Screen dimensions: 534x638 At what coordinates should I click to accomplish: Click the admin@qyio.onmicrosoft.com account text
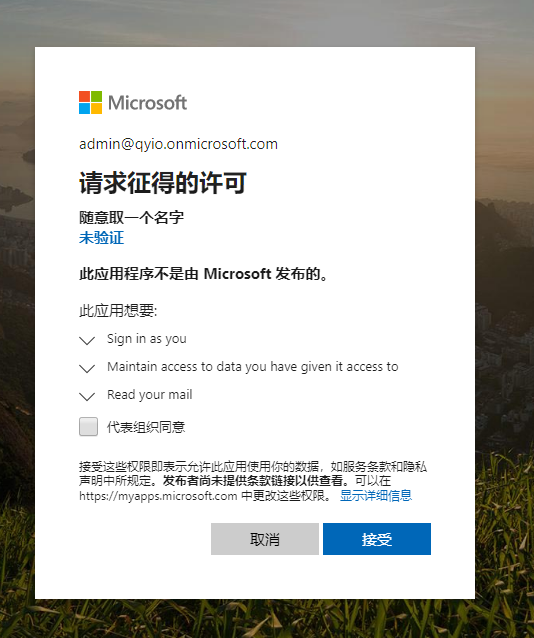pos(178,144)
